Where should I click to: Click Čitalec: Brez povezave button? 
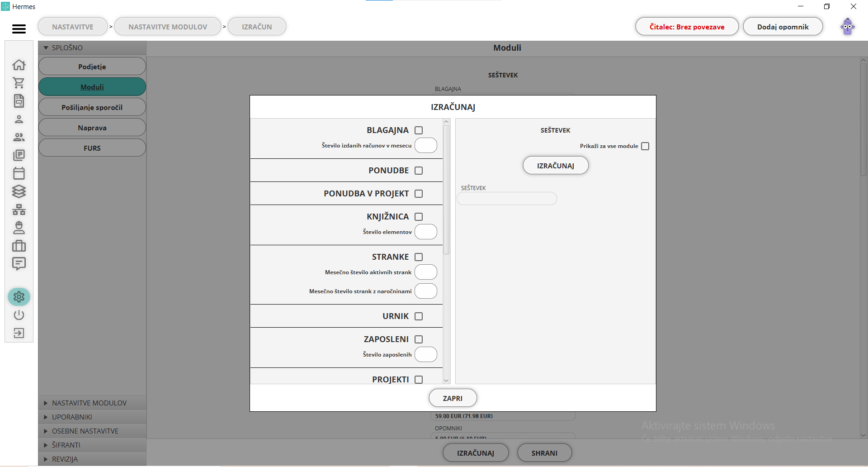tap(687, 27)
